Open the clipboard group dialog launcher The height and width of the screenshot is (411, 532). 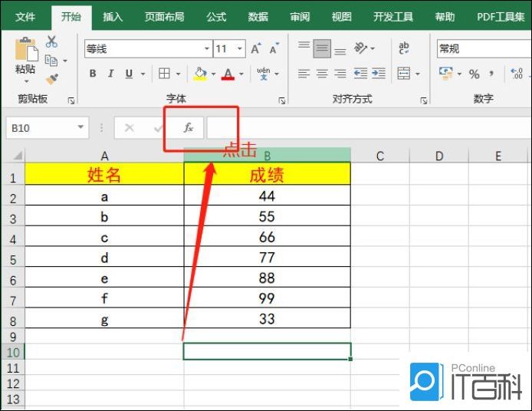point(71,100)
